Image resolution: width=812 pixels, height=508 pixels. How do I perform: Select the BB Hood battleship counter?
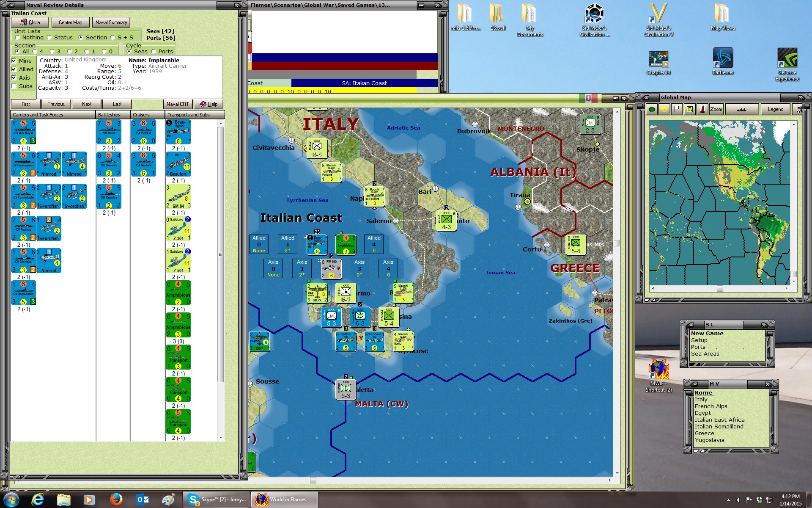point(109,132)
